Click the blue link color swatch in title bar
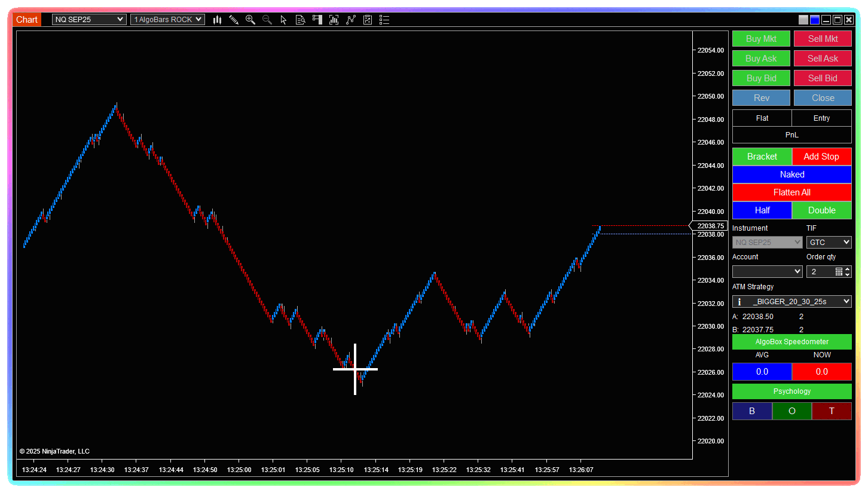 click(x=814, y=20)
